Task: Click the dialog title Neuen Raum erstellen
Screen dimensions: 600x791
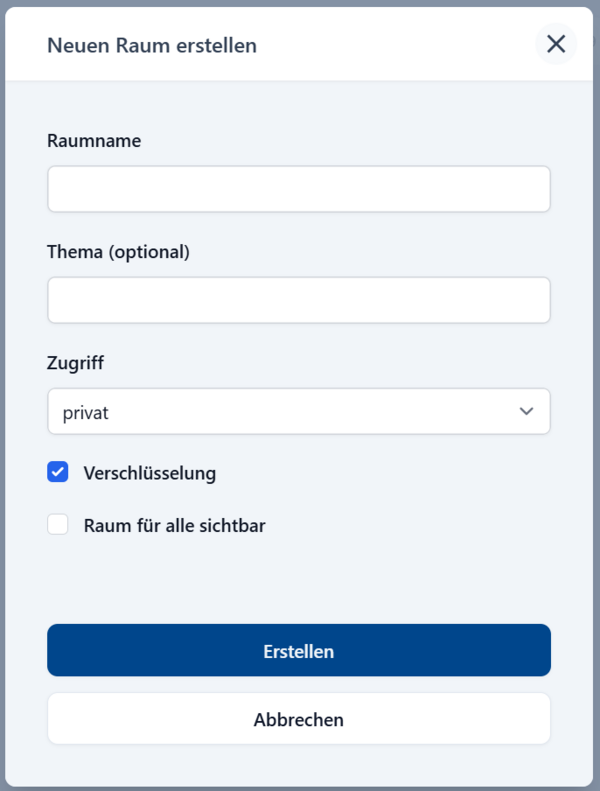Action: tap(152, 45)
